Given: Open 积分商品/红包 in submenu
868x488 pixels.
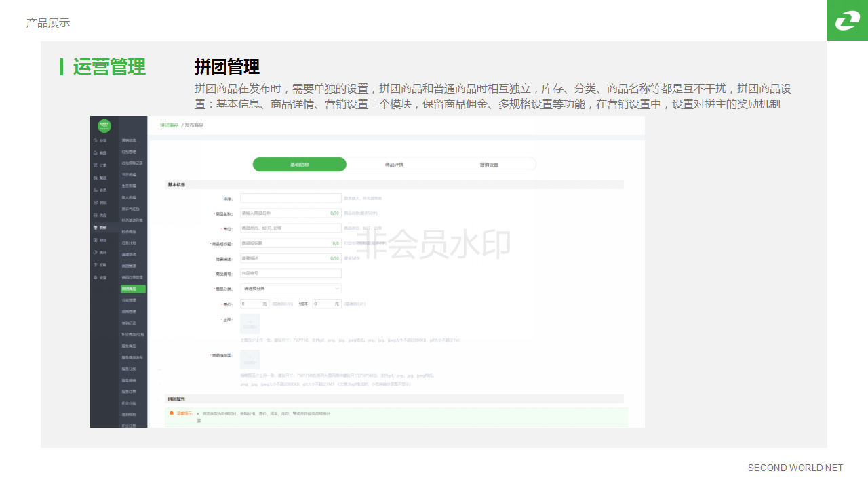Looking at the screenshot, I should [x=133, y=335].
